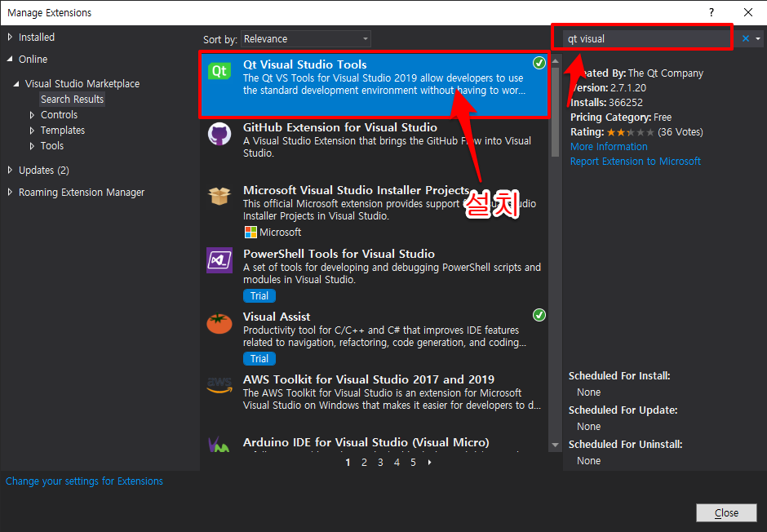
Task: Expand the Updates (2) category
Action: (10, 171)
